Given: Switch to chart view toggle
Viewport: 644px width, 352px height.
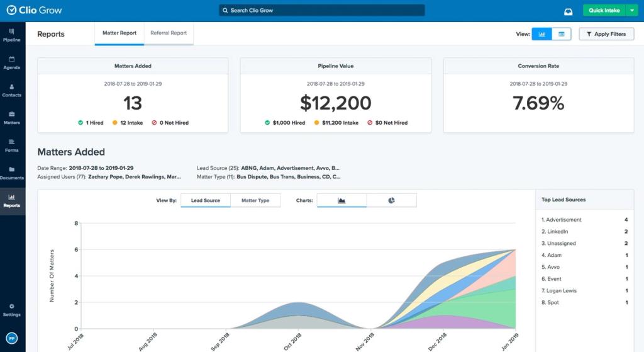Looking at the screenshot, I should pyautogui.click(x=541, y=34).
